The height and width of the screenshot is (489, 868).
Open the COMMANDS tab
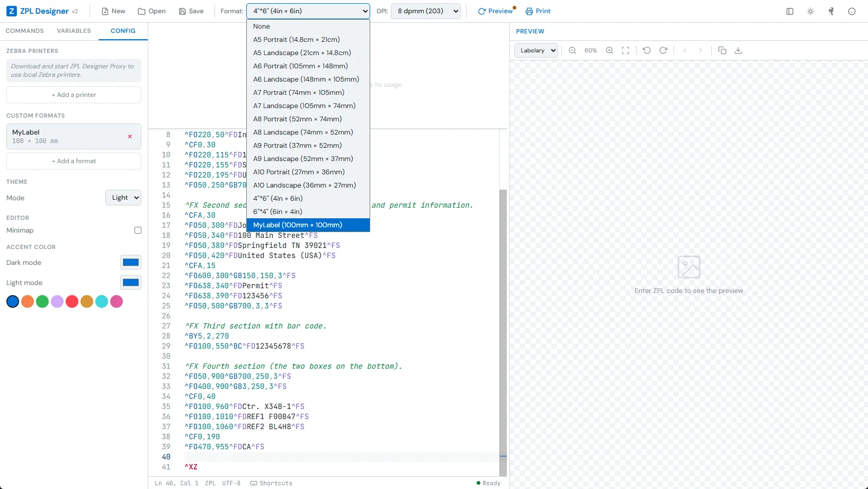coord(24,31)
